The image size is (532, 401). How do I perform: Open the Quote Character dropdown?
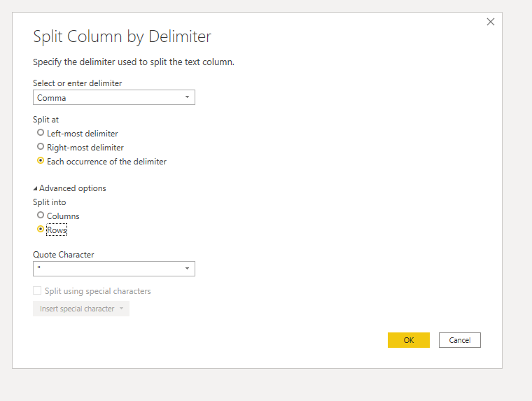tap(114, 269)
